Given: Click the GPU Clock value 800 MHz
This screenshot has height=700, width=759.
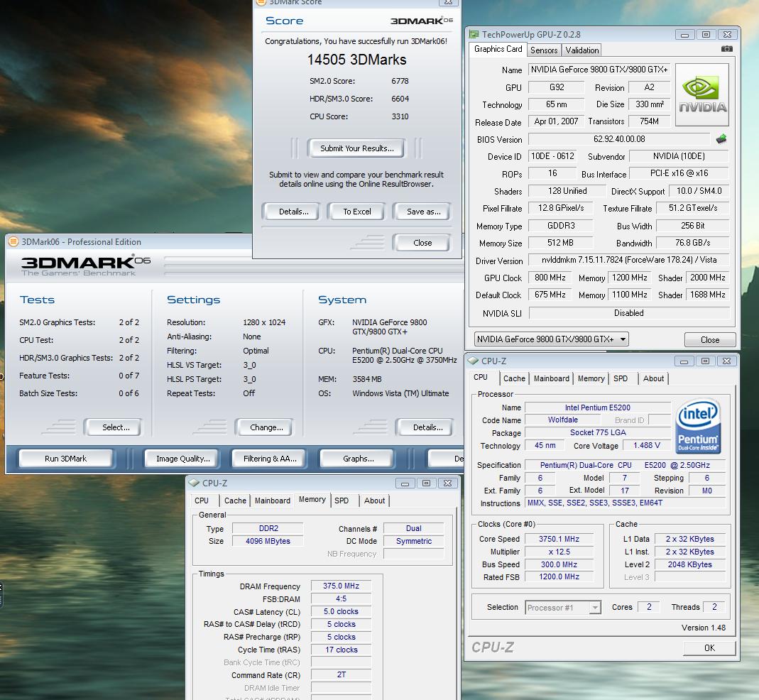Looking at the screenshot, I should (x=550, y=278).
